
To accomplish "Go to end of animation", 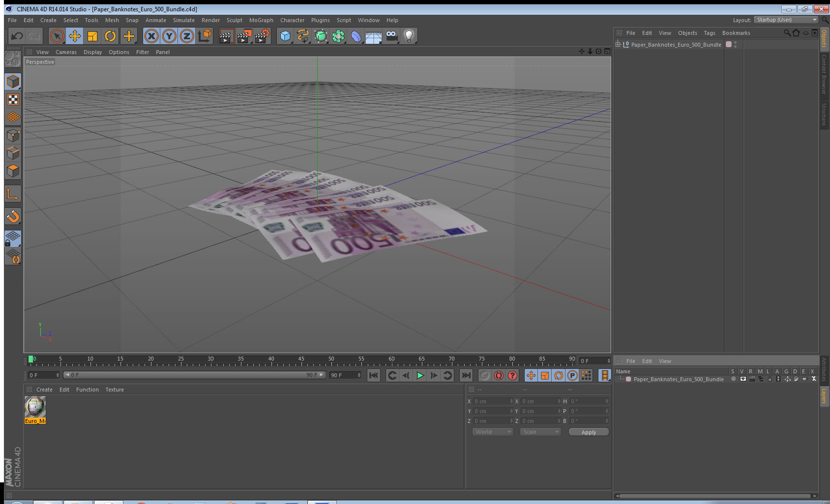I will coord(466,375).
